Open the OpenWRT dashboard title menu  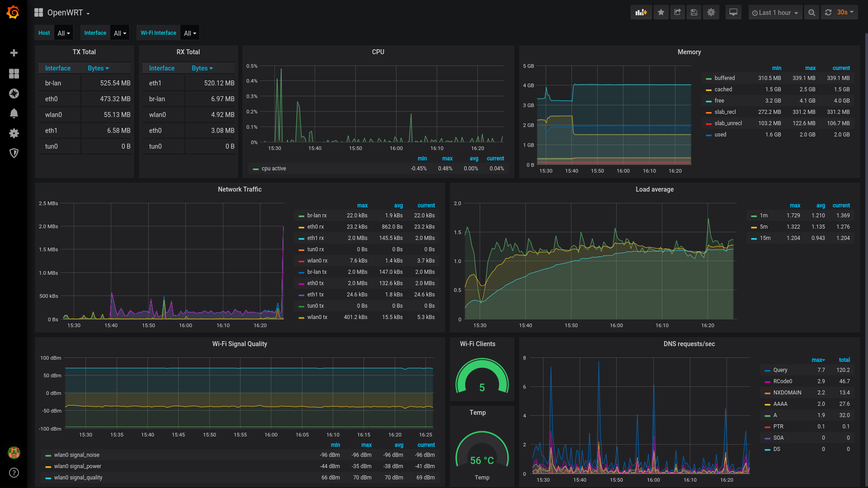coord(65,13)
